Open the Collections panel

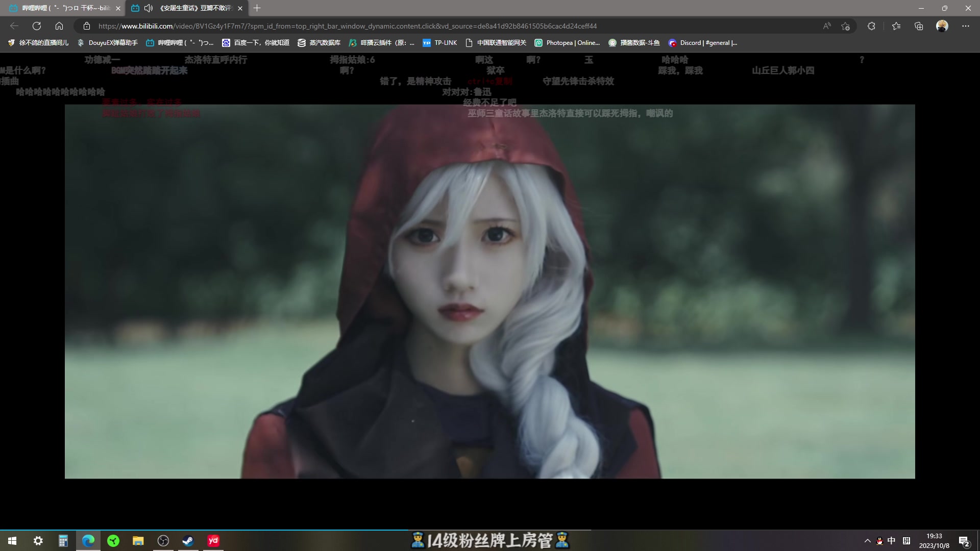[919, 26]
